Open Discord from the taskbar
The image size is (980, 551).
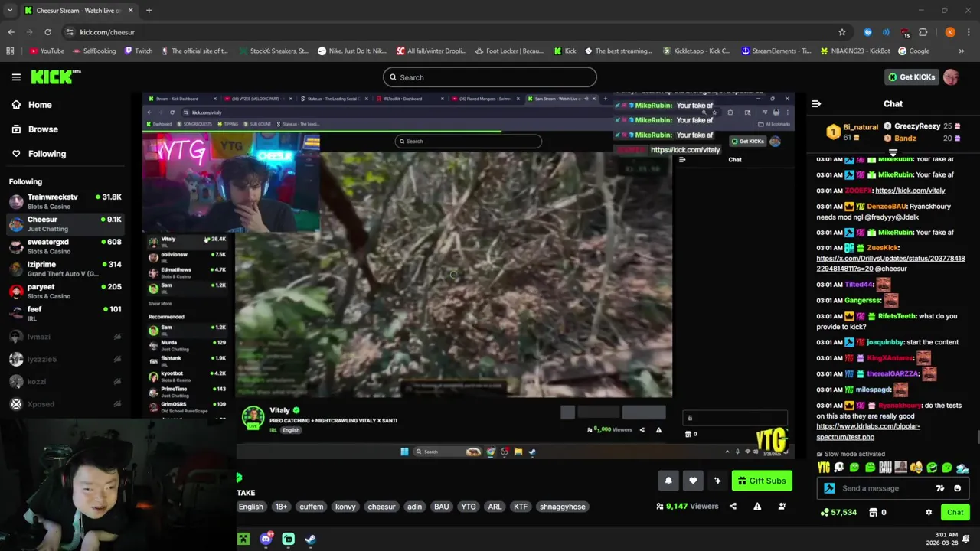click(x=266, y=539)
